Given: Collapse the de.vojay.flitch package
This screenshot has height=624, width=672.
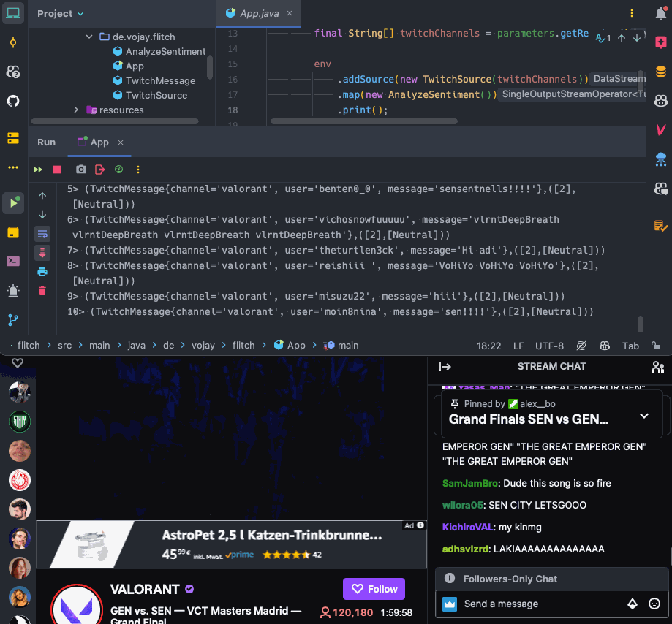Looking at the screenshot, I should point(89,37).
